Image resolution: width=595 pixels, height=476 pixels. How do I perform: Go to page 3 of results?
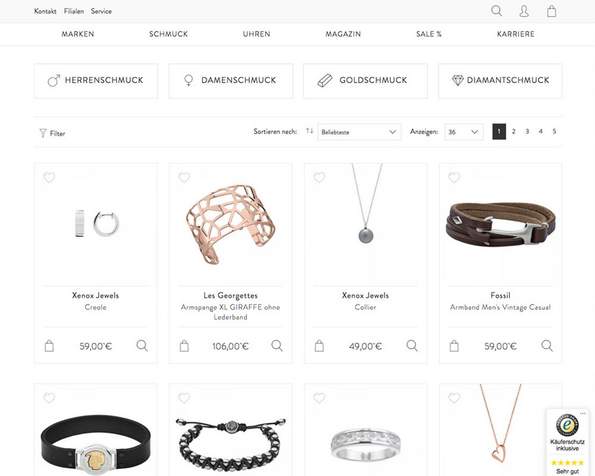(x=527, y=132)
